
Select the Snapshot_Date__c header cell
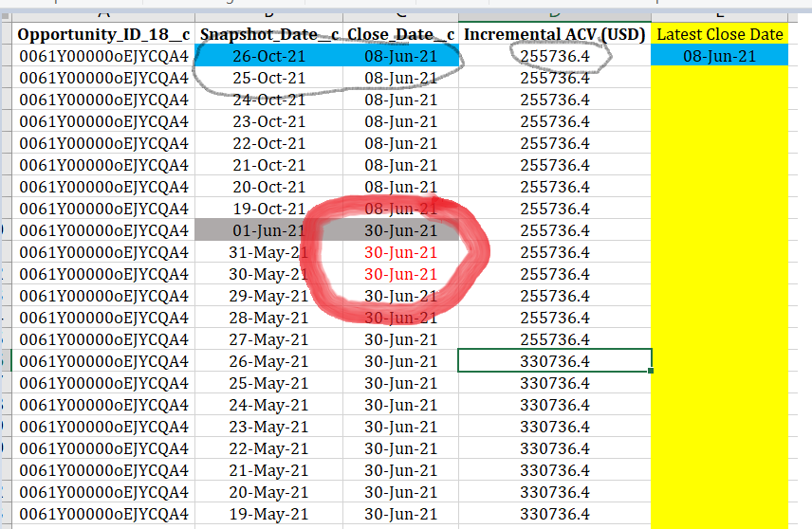coord(268,34)
